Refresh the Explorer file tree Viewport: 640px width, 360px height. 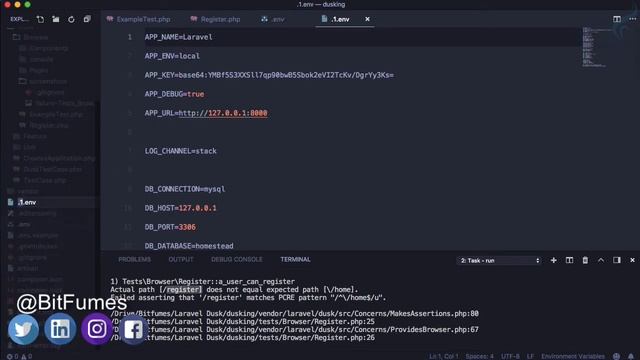71,19
